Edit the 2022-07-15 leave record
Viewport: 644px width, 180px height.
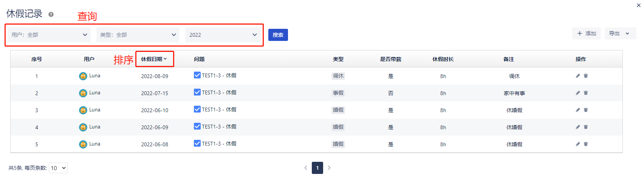[x=578, y=93]
